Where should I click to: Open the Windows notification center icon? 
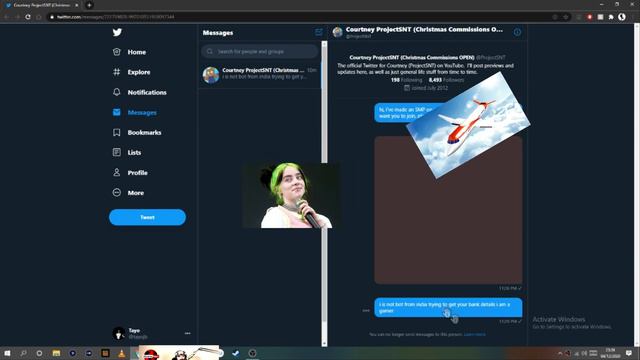[x=629, y=353]
